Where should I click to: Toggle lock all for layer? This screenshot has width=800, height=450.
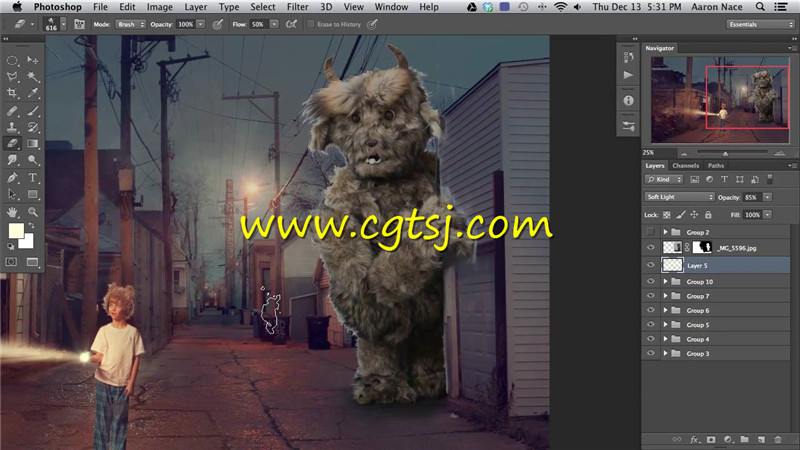pos(708,215)
